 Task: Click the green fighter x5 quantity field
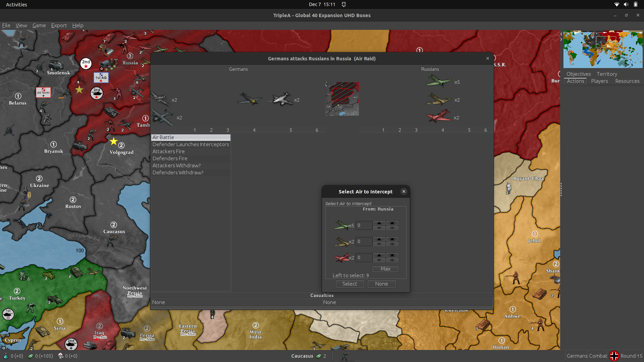pos(364,226)
